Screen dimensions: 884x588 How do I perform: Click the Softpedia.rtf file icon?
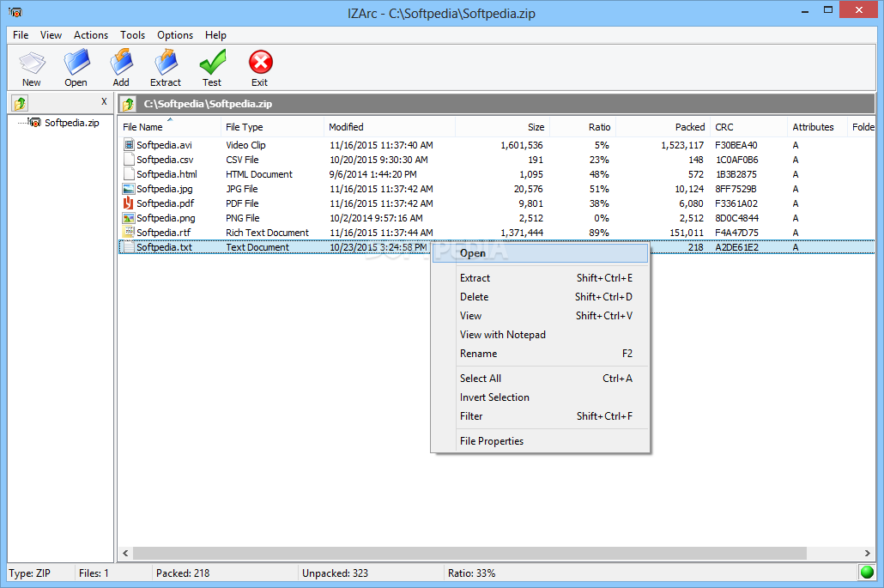(x=129, y=233)
